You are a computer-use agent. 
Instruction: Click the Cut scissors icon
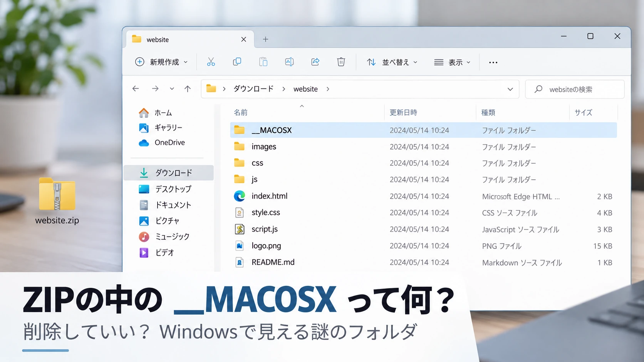[x=211, y=62]
